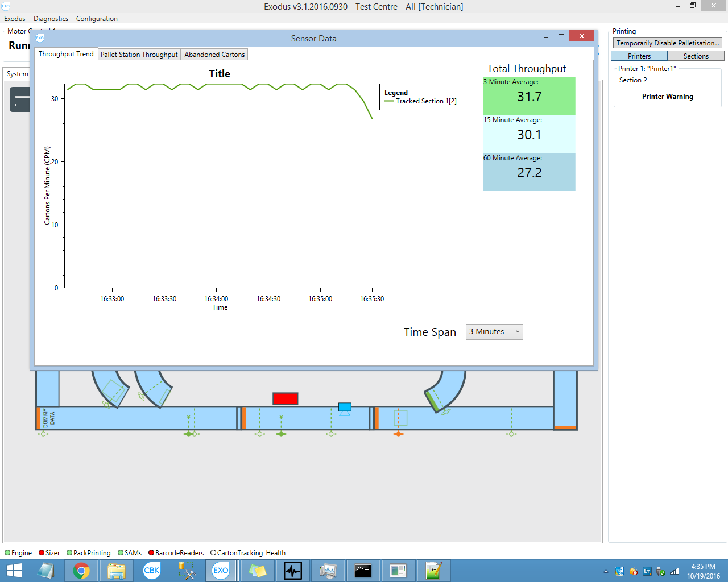Open the spreadsheet document taskbar icon

(398, 571)
